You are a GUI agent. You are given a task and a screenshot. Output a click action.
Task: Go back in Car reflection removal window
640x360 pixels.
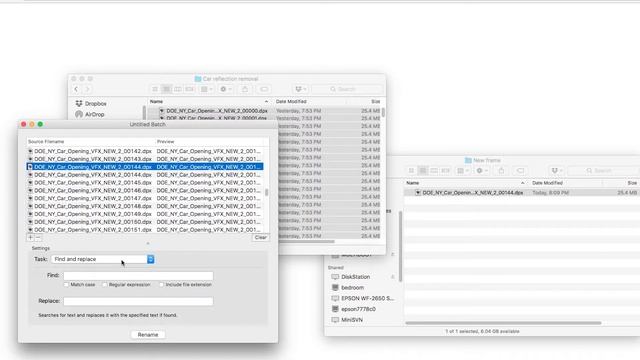[76, 89]
